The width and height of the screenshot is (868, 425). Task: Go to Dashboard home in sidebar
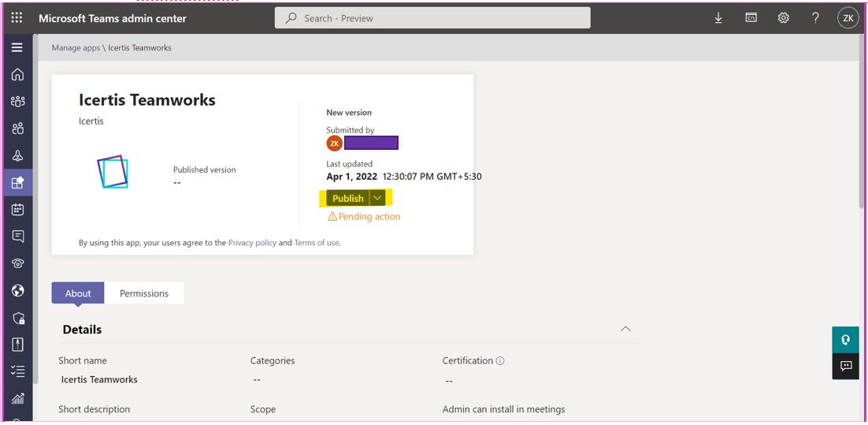pyautogui.click(x=17, y=75)
